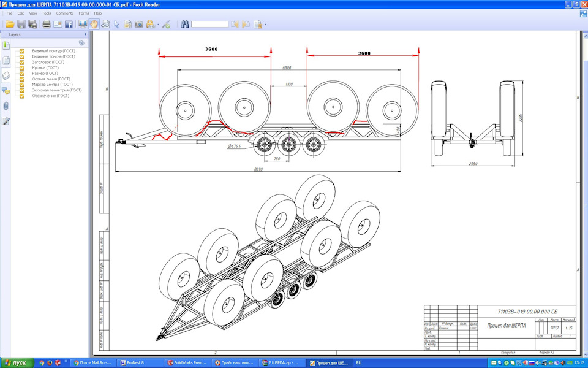Click the pen with green check icon

[167, 25]
